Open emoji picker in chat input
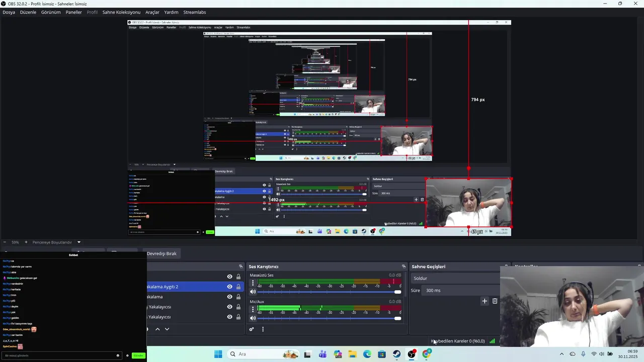 pos(118,355)
